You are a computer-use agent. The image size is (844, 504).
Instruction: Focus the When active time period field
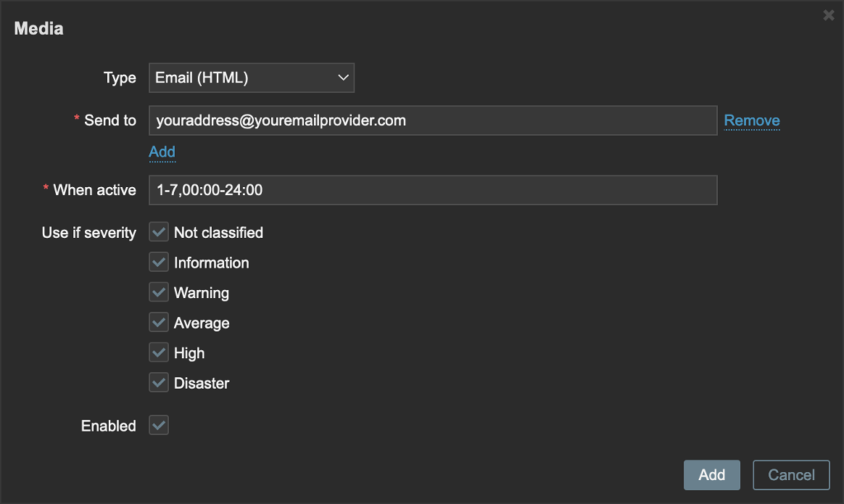click(432, 190)
